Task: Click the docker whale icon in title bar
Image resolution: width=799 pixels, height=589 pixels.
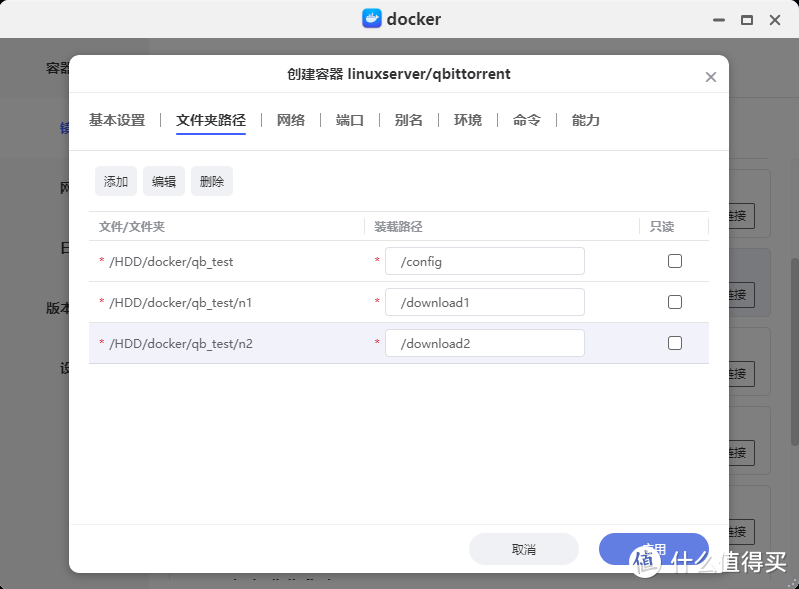Action: coord(372,19)
